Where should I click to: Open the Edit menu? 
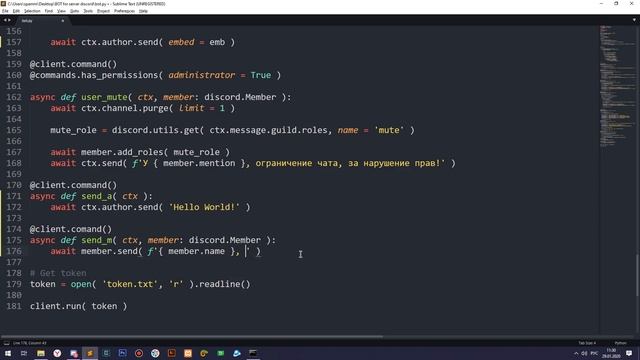[x=16, y=11]
